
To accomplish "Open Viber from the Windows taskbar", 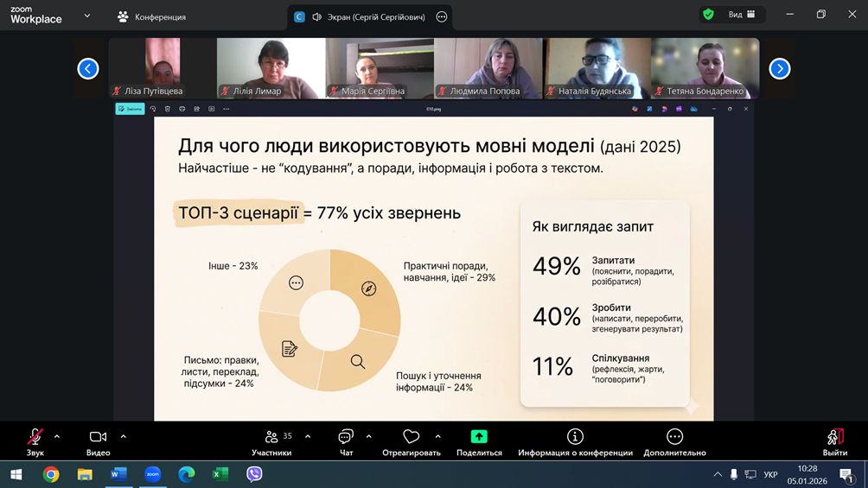I will pyautogui.click(x=254, y=474).
